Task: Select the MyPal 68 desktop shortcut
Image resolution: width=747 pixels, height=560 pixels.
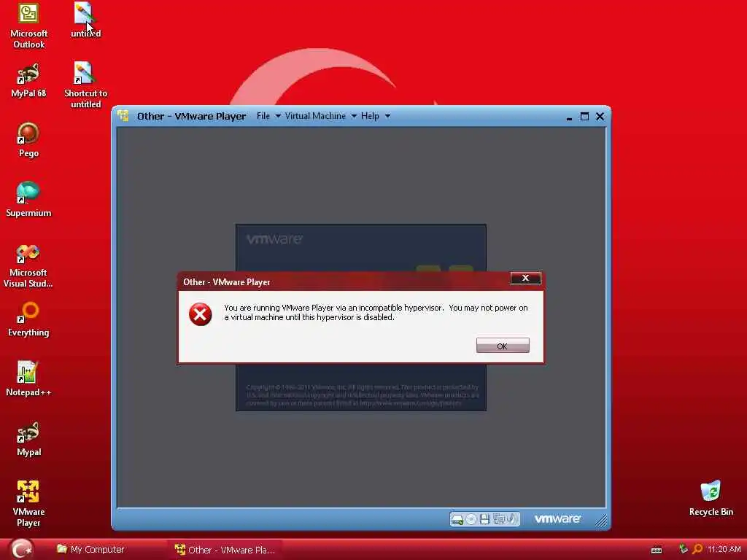Action: pos(28,80)
